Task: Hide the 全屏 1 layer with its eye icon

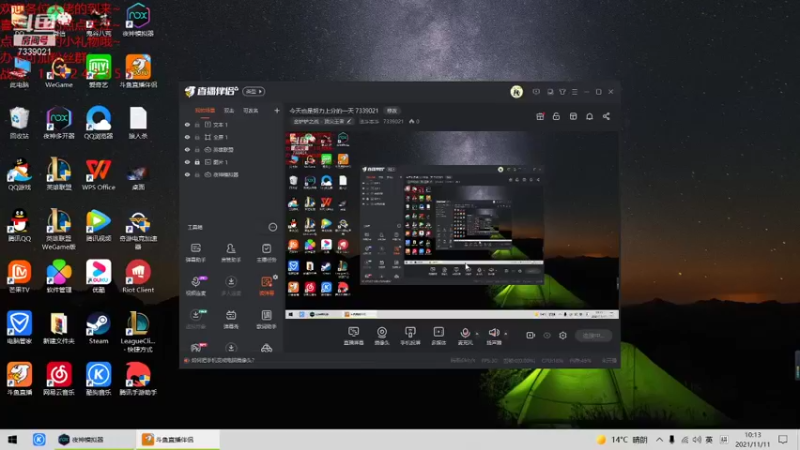Action: (x=187, y=137)
